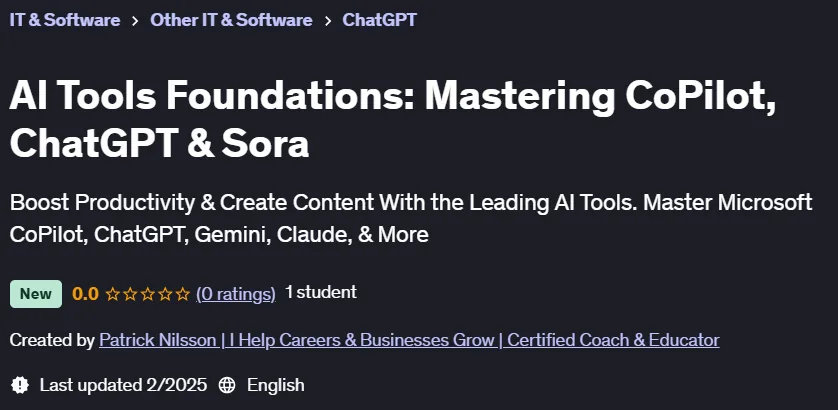
Task: Click the globe language icon
Action: pos(227,385)
